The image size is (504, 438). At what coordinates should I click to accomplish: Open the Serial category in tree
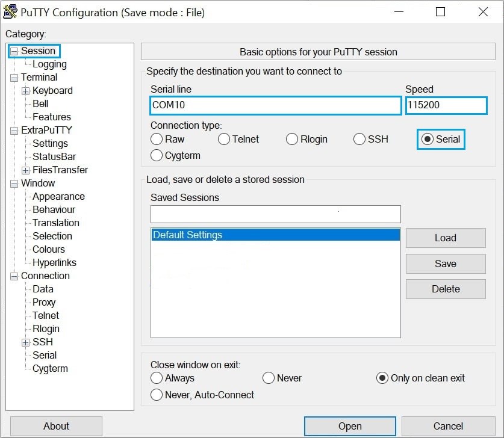[45, 355]
